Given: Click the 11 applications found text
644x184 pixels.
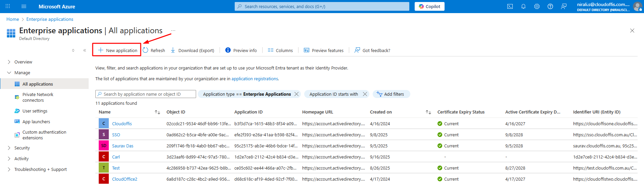Looking at the screenshot, I should [116, 103].
